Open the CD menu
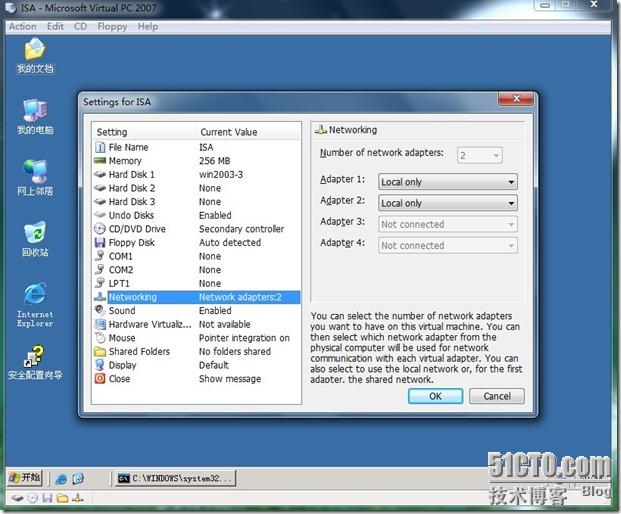621x514 pixels. pos(80,27)
